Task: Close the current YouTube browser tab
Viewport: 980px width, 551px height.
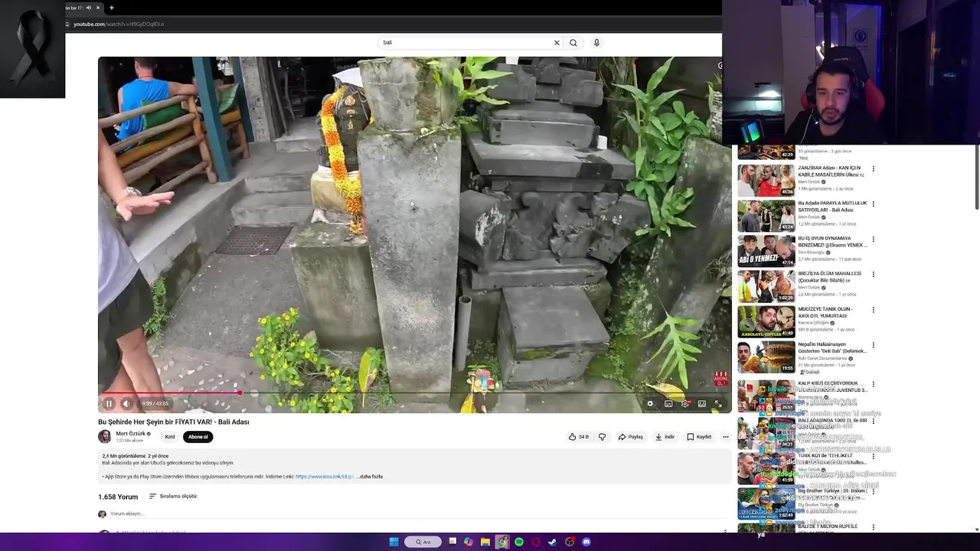Action: click(98, 8)
